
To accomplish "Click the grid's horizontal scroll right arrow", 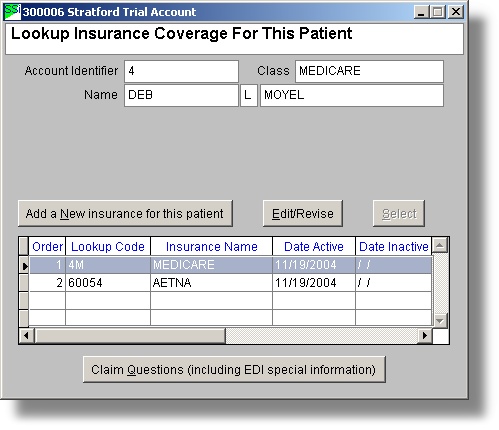I will click(x=425, y=335).
